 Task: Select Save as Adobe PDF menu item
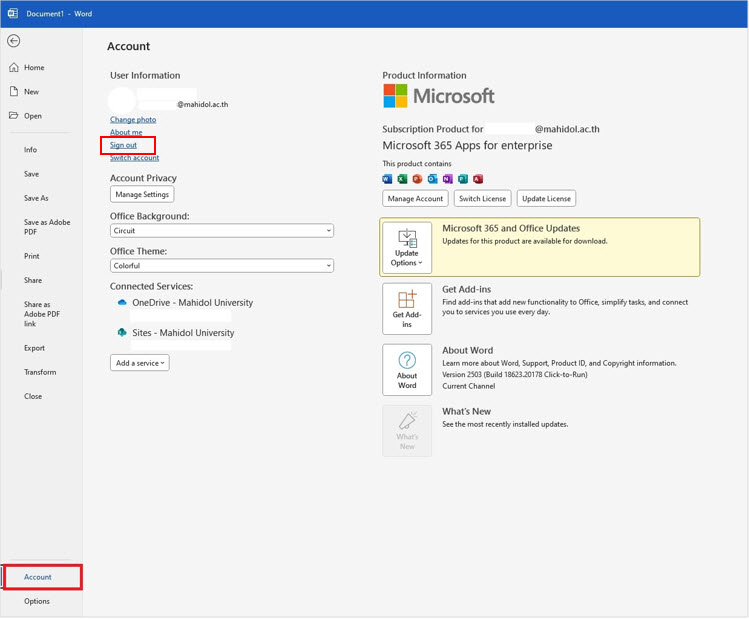click(45, 227)
